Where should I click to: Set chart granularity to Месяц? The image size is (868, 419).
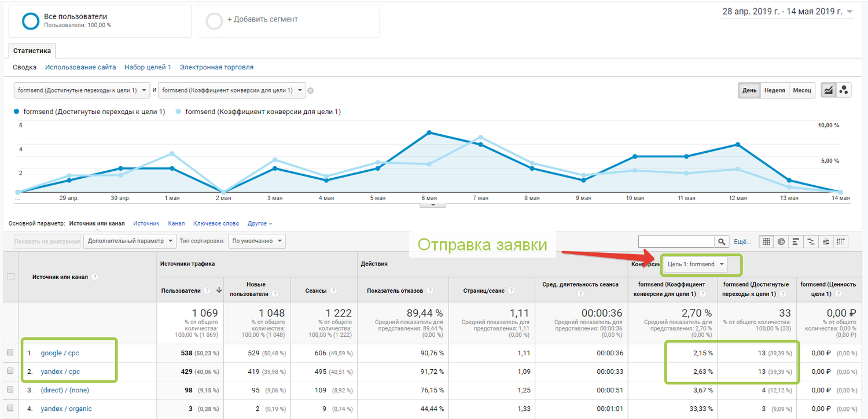tap(802, 90)
